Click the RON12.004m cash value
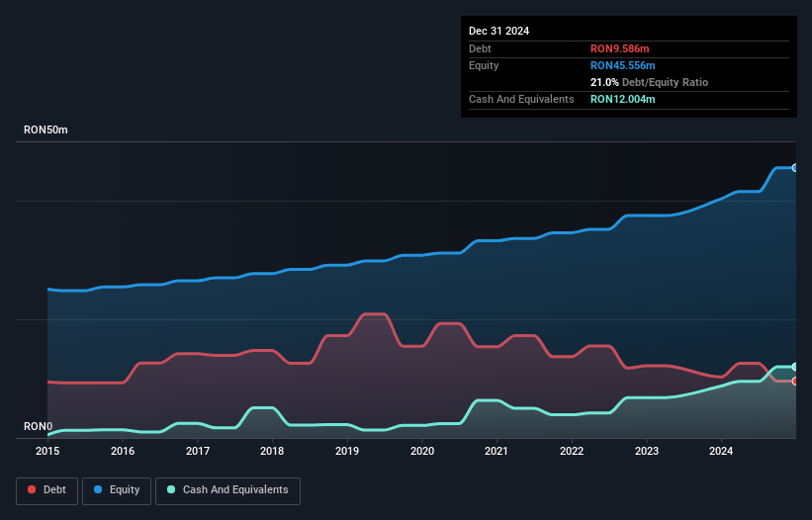 click(623, 99)
